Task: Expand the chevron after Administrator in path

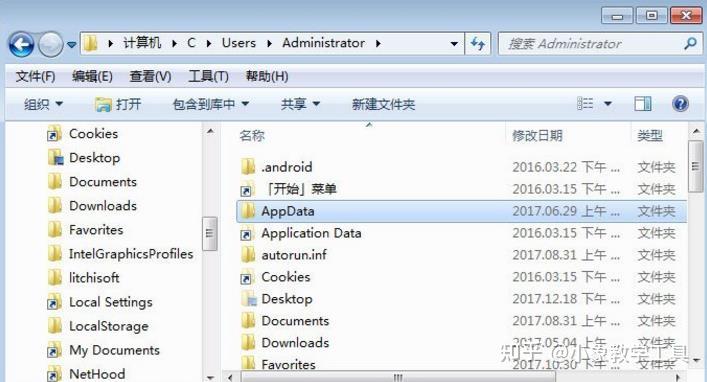Action: tap(378, 43)
